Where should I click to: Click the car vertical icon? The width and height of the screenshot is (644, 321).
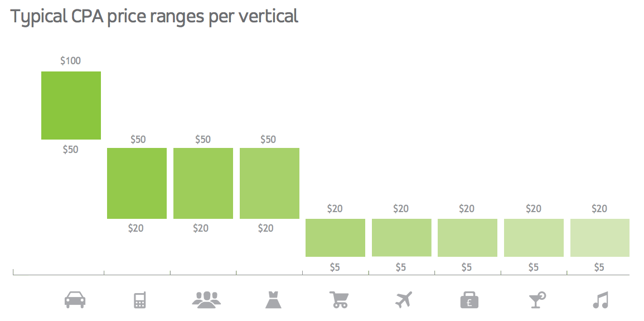(x=75, y=300)
